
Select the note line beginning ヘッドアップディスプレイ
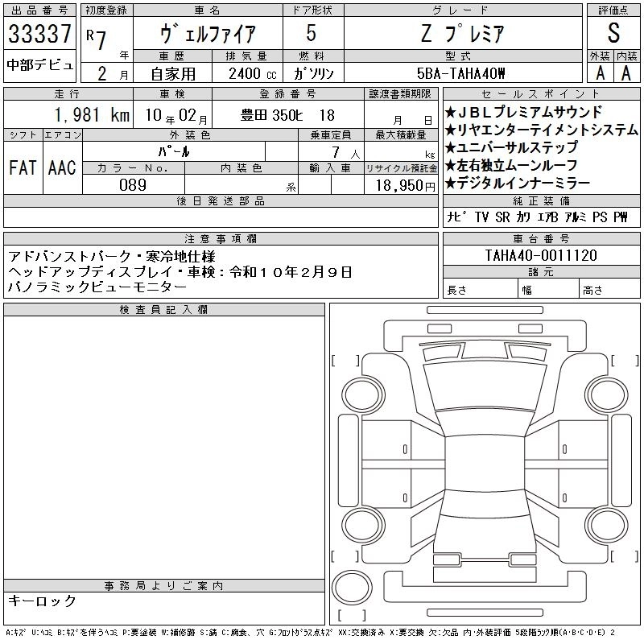tap(180, 271)
